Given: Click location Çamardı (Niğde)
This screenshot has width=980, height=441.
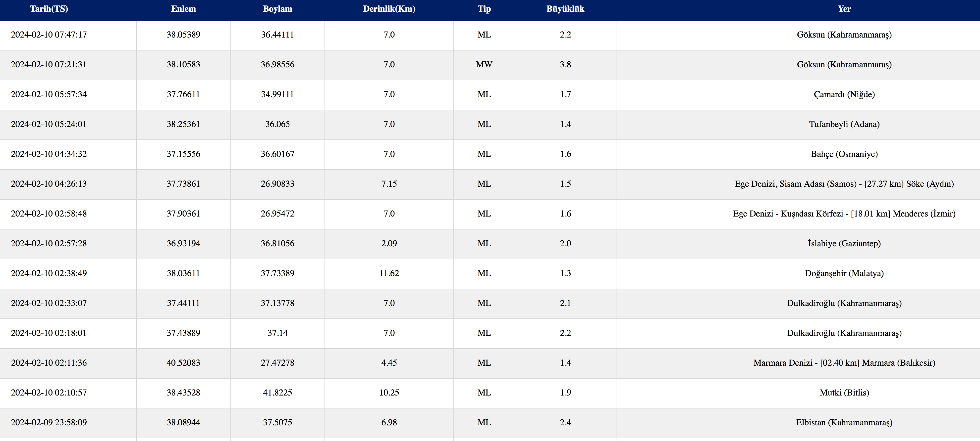Looking at the screenshot, I should [844, 94].
